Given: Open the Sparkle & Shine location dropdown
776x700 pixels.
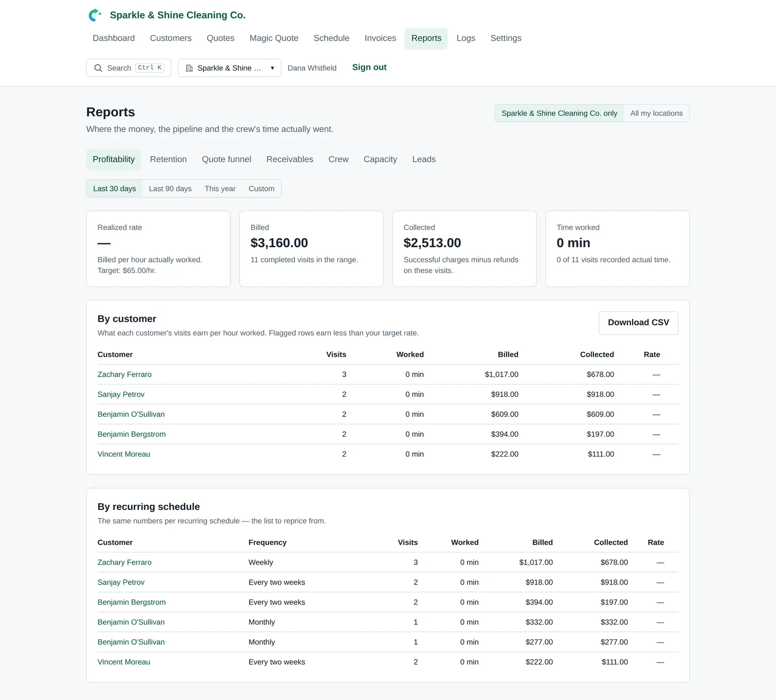Looking at the screenshot, I should click(x=229, y=68).
